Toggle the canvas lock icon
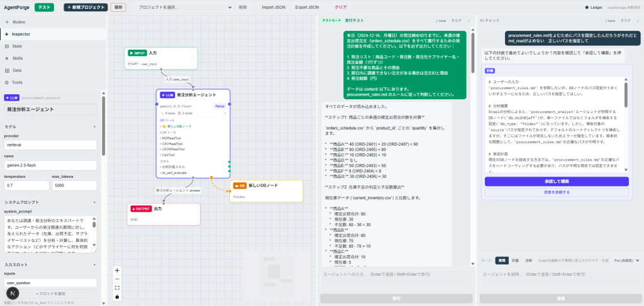The height and width of the screenshot is (306, 644). pyautogui.click(x=117, y=296)
